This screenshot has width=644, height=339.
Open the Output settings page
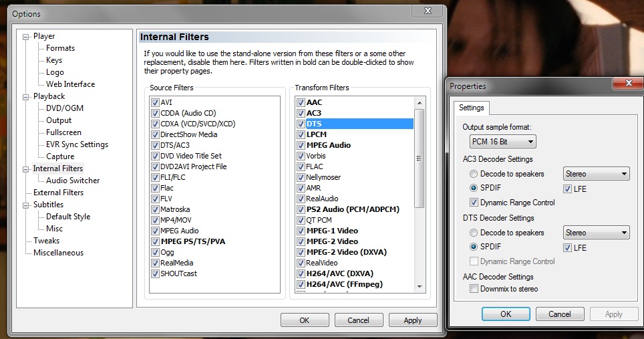pyautogui.click(x=59, y=120)
